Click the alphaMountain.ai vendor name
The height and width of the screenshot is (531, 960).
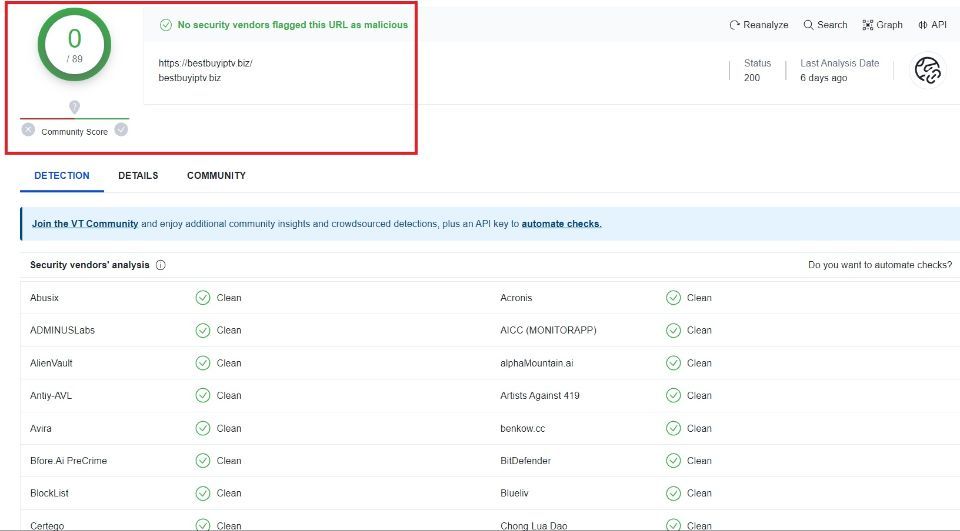point(536,363)
